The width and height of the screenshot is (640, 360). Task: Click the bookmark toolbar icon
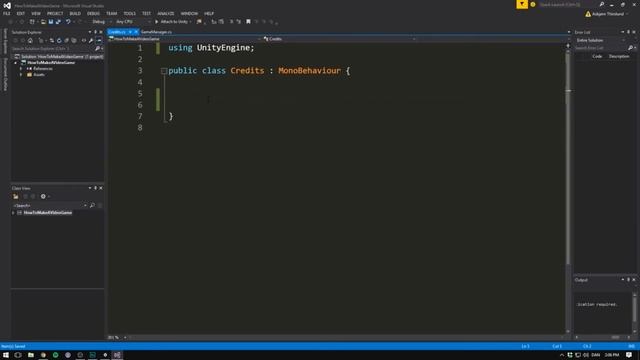pyautogui.click(x=248, y=22)
